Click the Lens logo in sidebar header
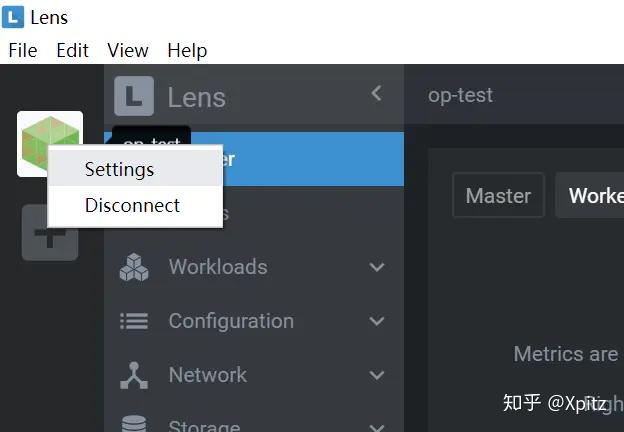624x432 pixels. click(x=134, y=96)
